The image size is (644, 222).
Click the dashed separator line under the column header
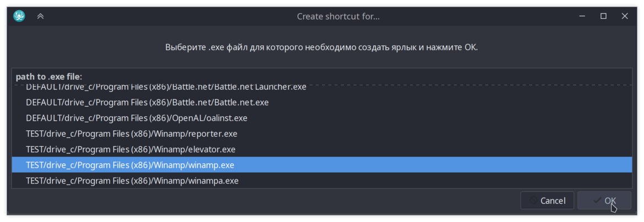point(321,85)
